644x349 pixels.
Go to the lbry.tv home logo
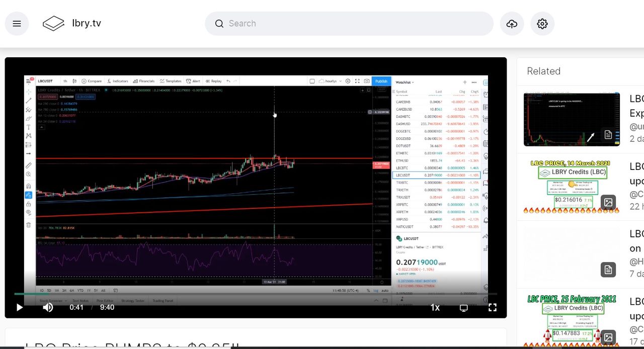click(x=72, y=23)
